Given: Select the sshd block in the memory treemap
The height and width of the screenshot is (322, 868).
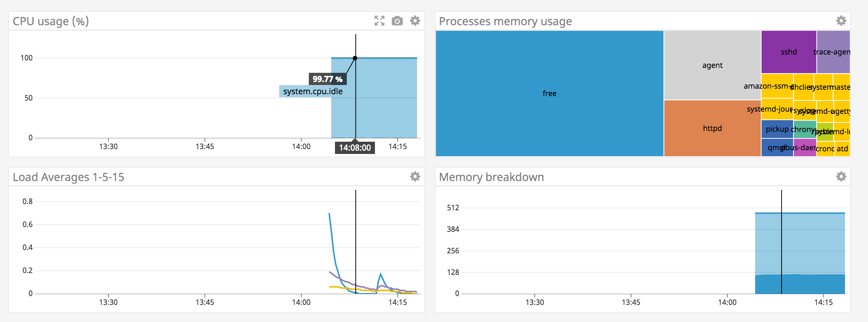Looking at the screenshot, I should coord(789,52).
